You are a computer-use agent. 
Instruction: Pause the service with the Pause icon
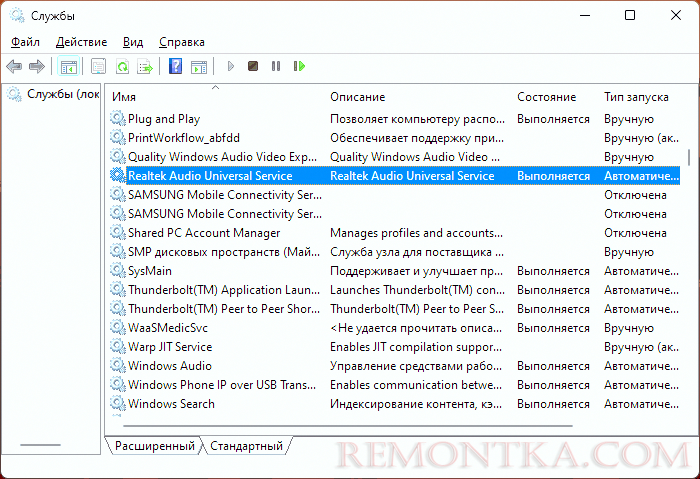click(276, 67)
